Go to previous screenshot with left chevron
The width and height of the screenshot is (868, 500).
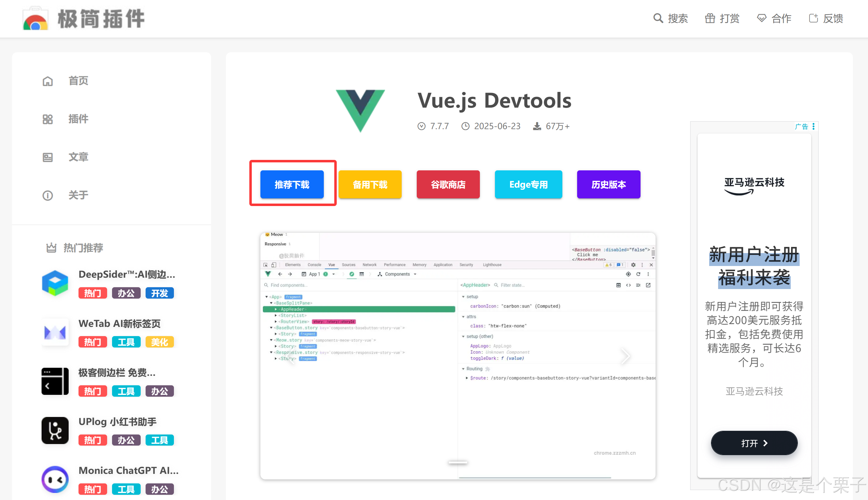point(291,356)
